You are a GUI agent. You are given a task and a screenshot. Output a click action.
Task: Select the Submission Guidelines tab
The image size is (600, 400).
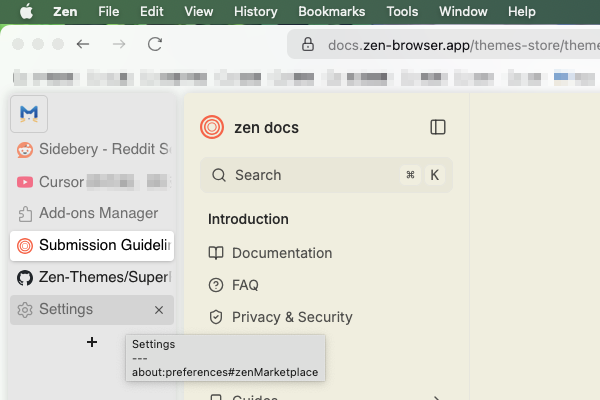[x=92, y=245]
